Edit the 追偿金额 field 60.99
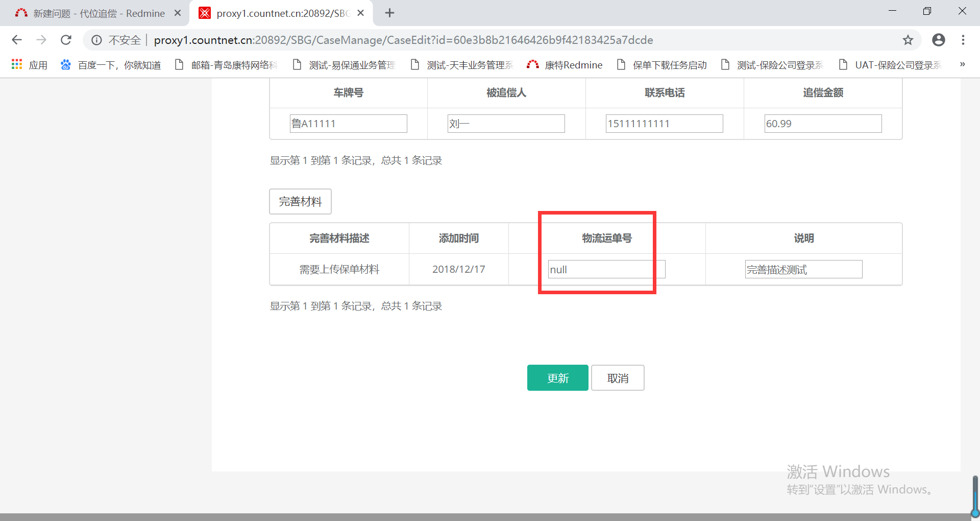 pyautogui.click(x=823, y=124)
